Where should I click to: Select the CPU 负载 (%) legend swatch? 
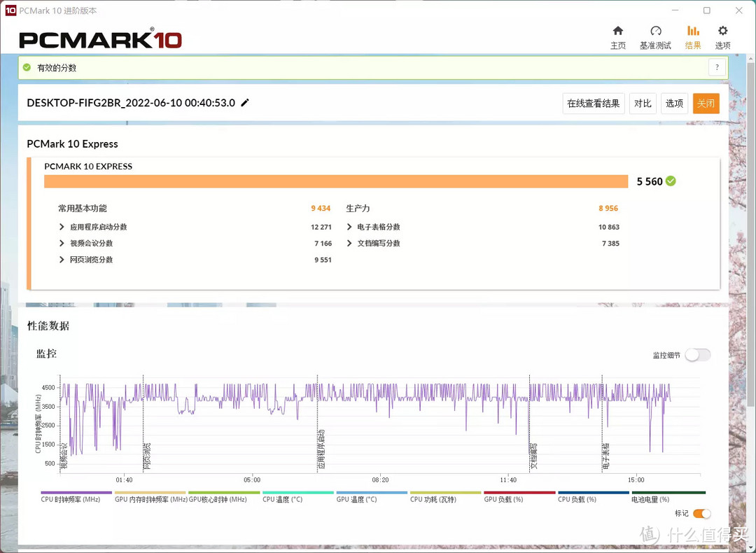[x=594, y=493]
